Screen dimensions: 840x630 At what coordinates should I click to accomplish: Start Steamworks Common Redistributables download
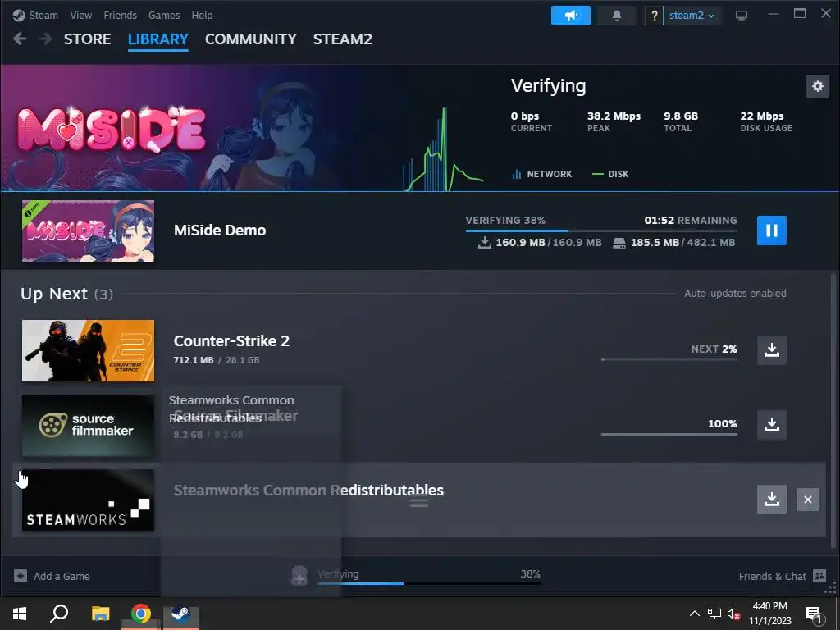pos(771,500)
